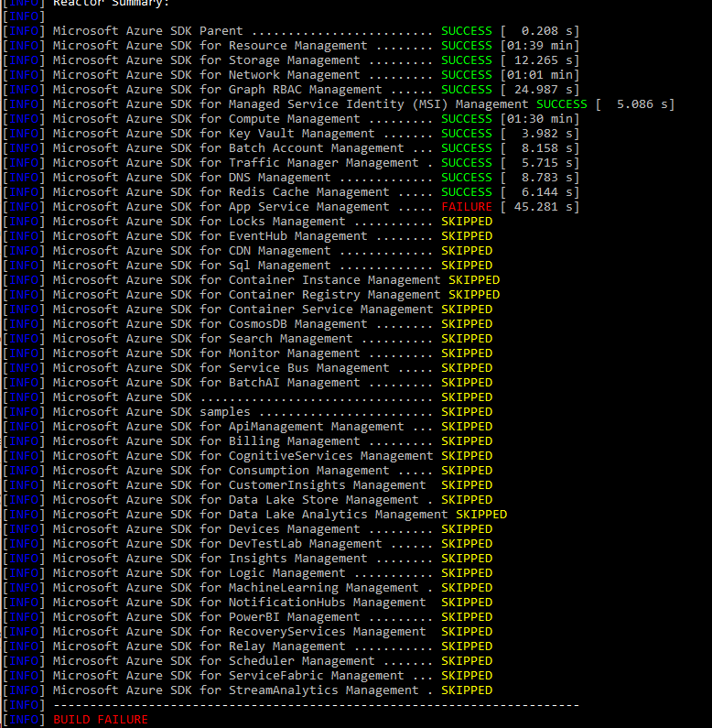The height and width of the screenshot is (728, 712).
Task: Select the 'Locks Management' line
Action: click(248, 222)
